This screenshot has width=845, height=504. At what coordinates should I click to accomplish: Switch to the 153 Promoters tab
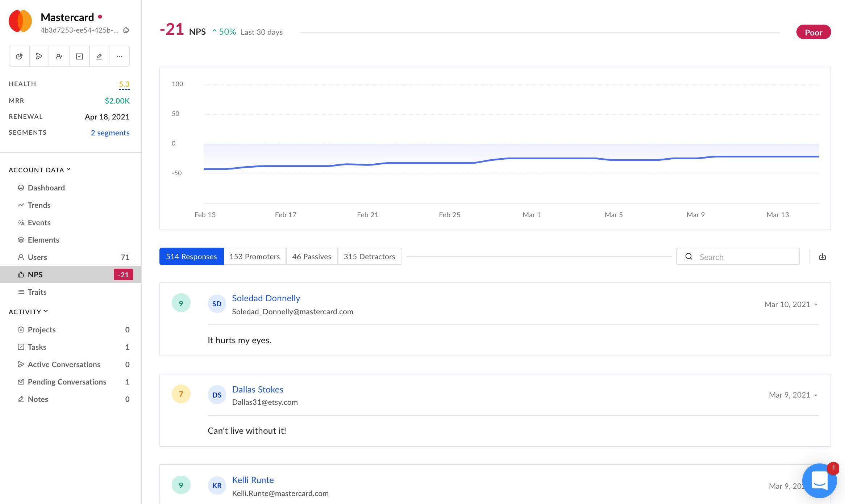click(255, 256)
